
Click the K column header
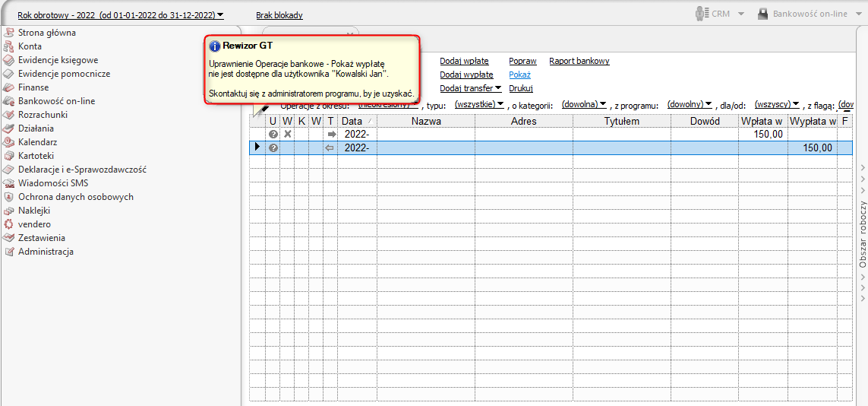(x=301, y=121)
